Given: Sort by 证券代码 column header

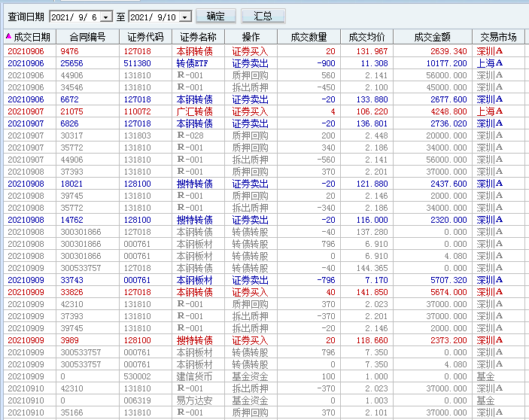Looking at the screenshot, I should [x=145, y=37].
